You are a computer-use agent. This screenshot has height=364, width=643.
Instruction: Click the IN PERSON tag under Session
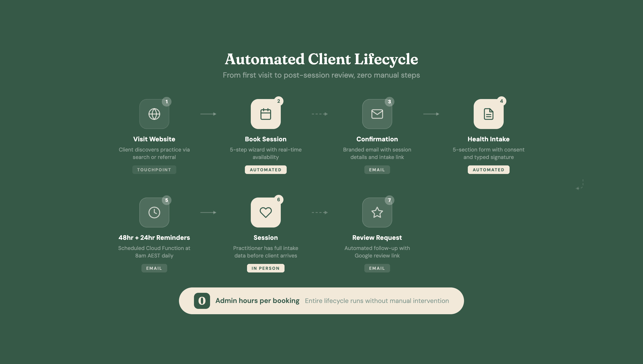(x=266, y=268)
